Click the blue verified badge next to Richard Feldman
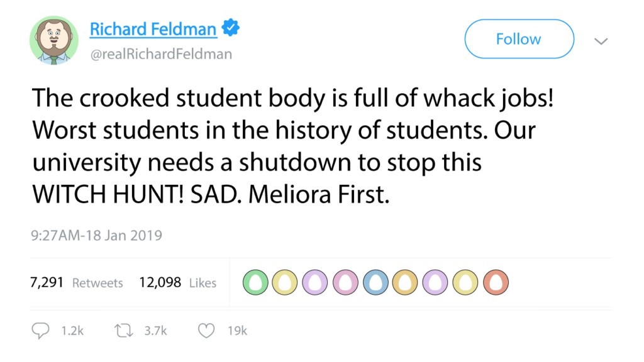The image size is (644, 362). pos(230,28)
